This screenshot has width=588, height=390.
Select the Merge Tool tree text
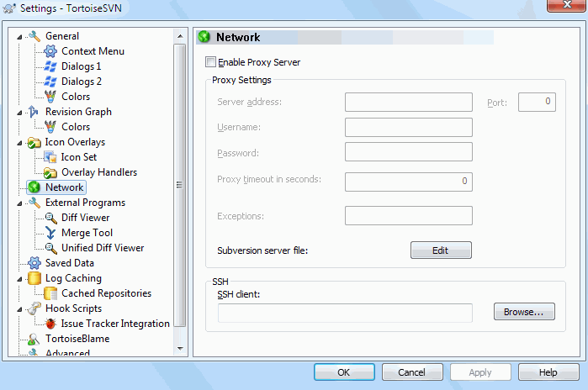pos(87,233)
